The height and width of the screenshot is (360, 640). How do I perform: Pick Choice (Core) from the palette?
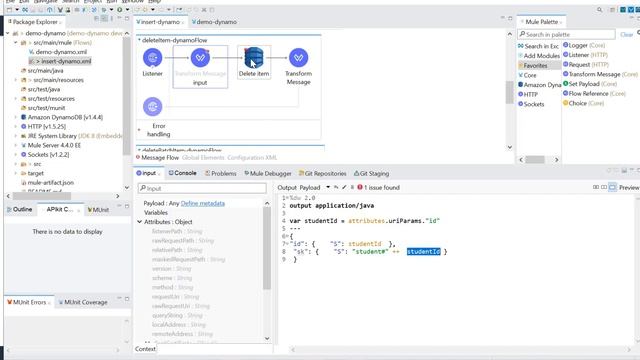pyautogui.click(x=583, y=103)
